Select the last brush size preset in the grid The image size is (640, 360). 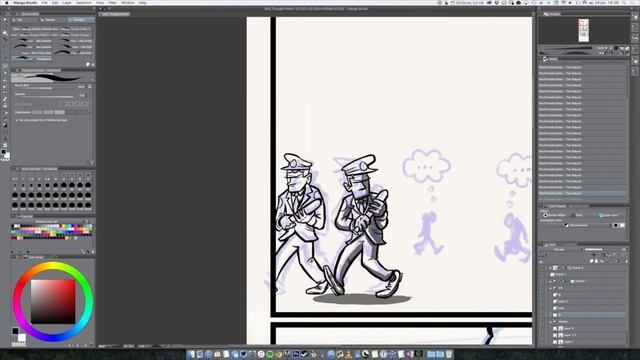pyautogui.click(x=88, y=205)
